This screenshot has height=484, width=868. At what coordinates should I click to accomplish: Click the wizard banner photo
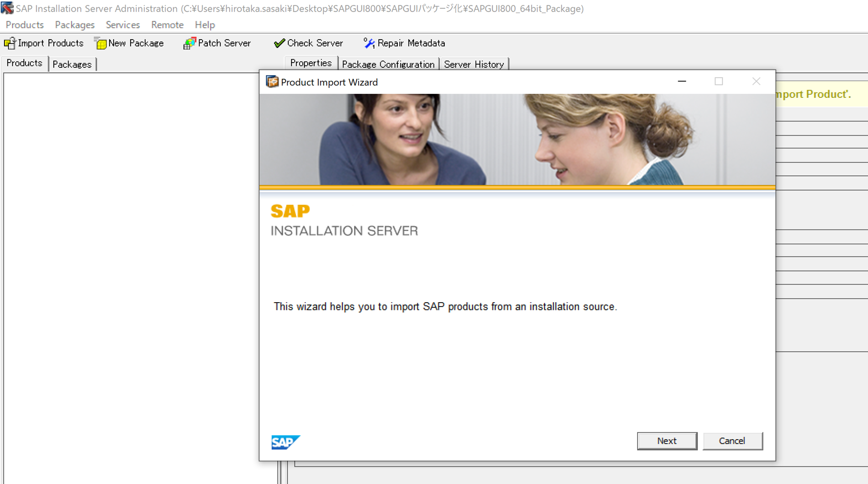coord(517,139)
